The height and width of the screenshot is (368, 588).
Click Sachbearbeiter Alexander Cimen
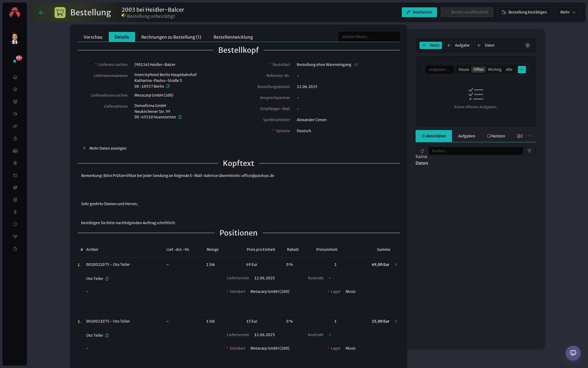pyautogui.click(x=311, y=120)
